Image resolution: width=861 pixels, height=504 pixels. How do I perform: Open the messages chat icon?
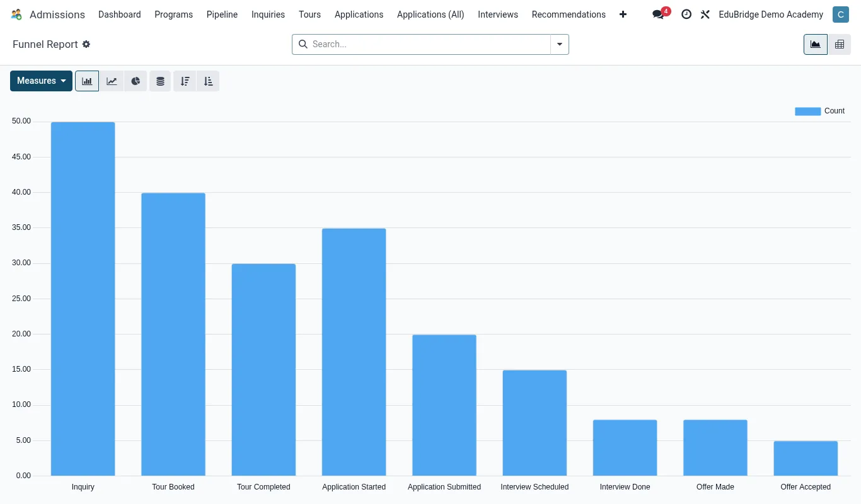pyautogui.click(x=659, y=14)
